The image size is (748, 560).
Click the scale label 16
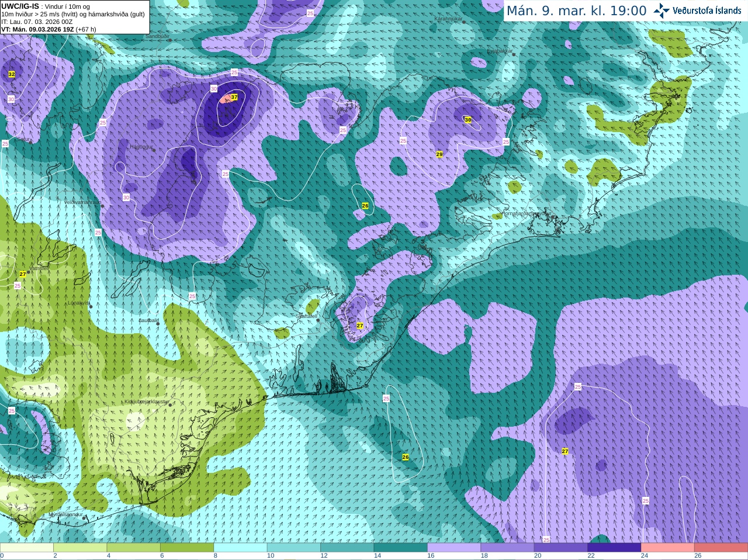pos(431,556)
